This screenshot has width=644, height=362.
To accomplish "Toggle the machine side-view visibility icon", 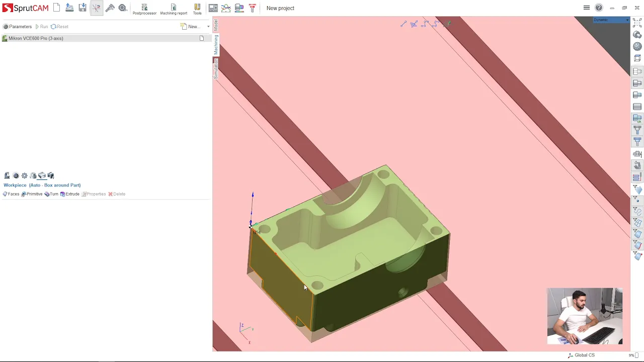I will 637,154.
